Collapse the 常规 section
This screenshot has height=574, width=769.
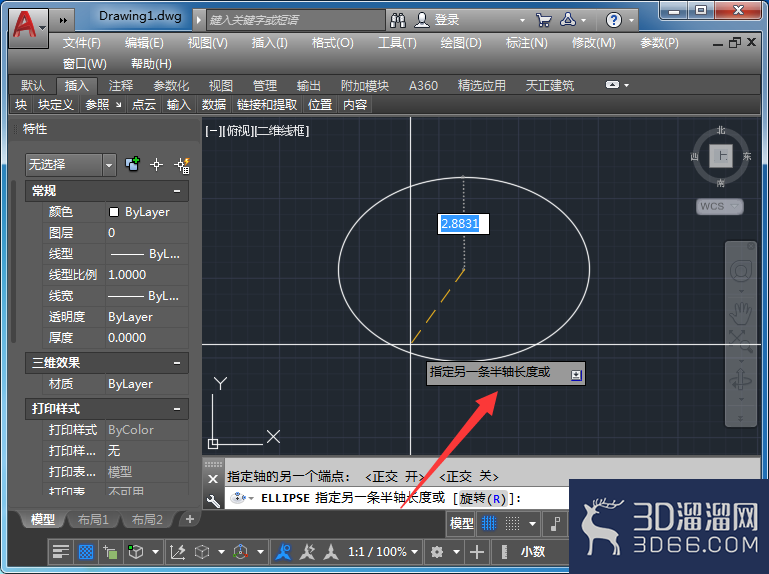tap(177, 191)
